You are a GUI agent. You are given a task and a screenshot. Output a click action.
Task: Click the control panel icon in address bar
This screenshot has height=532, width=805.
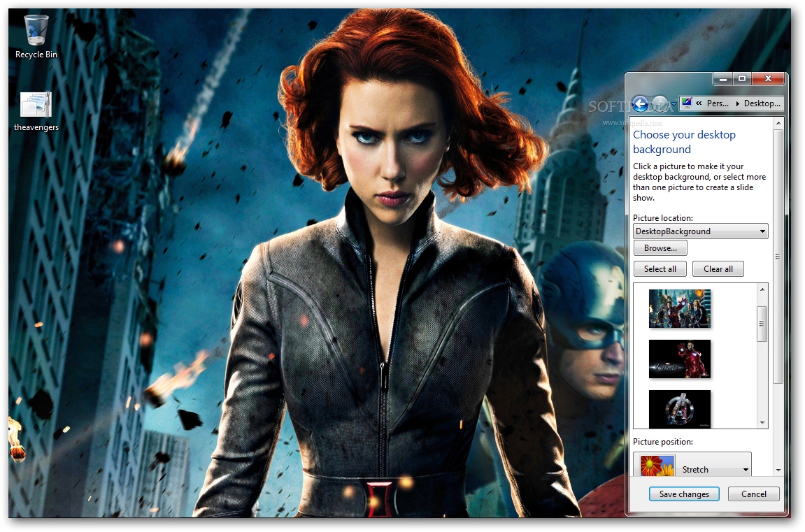click(687, 103)
